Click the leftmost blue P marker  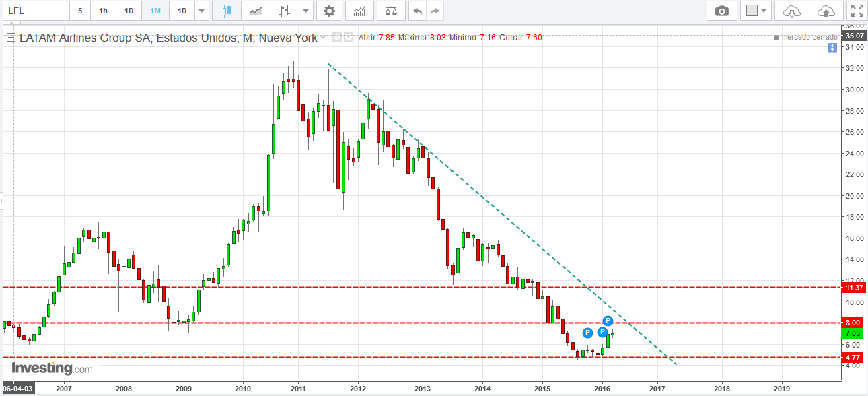pos(587,333)
